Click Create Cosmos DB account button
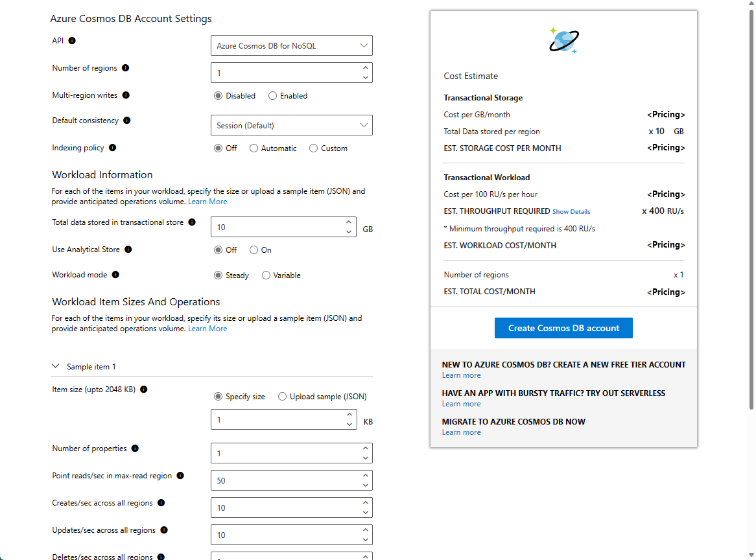The height and width of the screenshot is (560, 756). 563,328
